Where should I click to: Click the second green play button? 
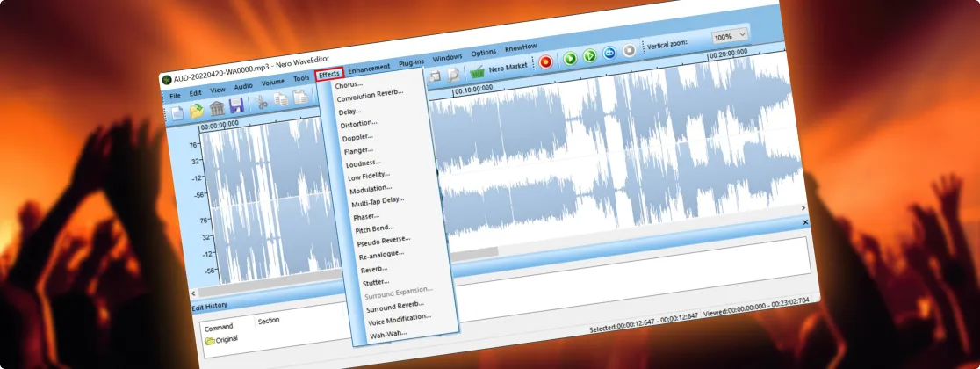point(589,56)
